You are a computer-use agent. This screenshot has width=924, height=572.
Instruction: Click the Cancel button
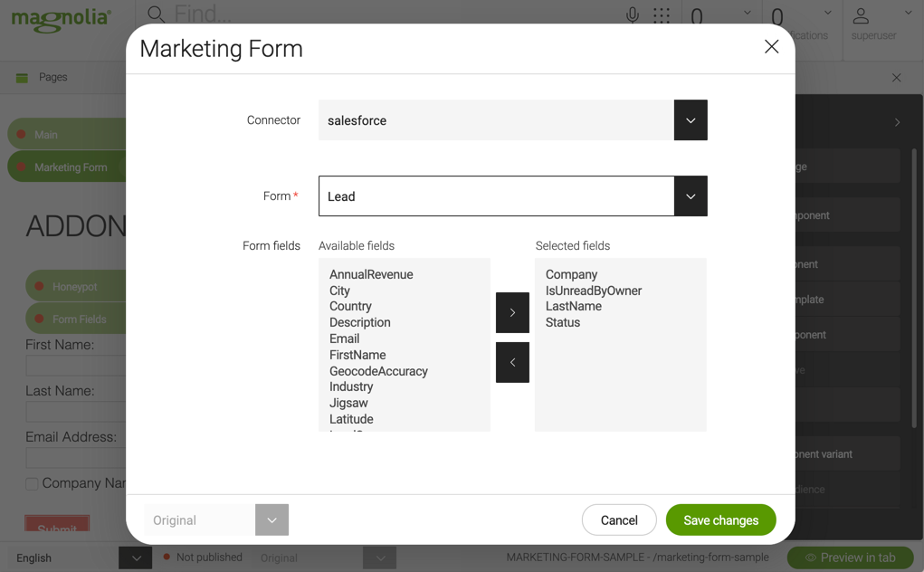[x=619, y=520]
